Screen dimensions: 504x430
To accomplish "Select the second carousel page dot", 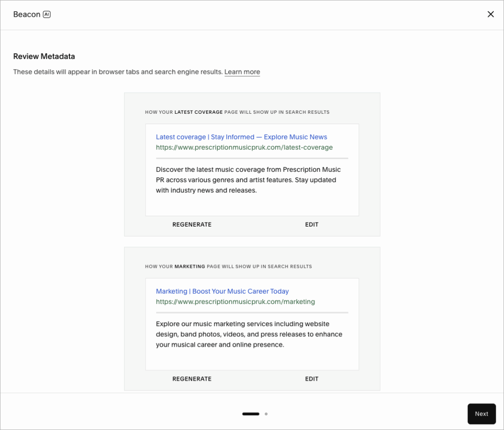I will coord(266,414).
